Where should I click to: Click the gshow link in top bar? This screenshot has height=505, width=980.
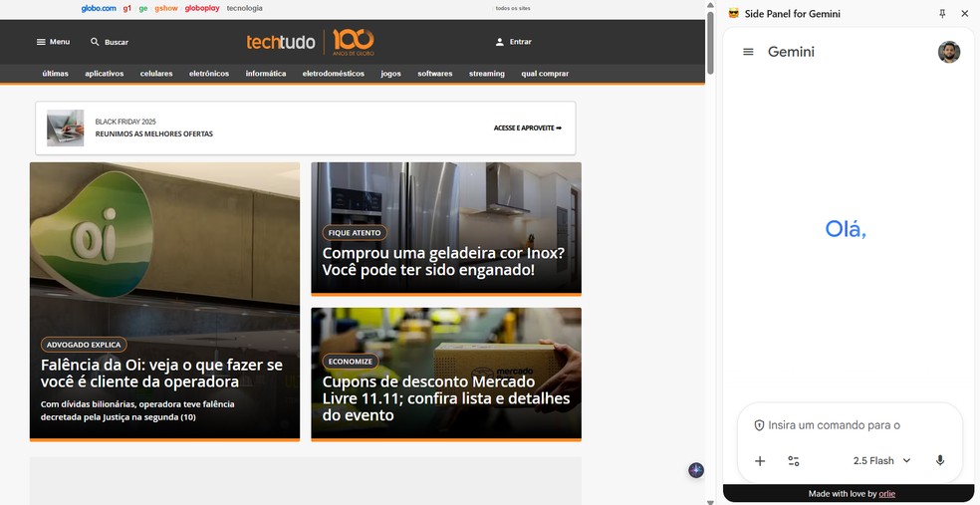pos(166,8)
